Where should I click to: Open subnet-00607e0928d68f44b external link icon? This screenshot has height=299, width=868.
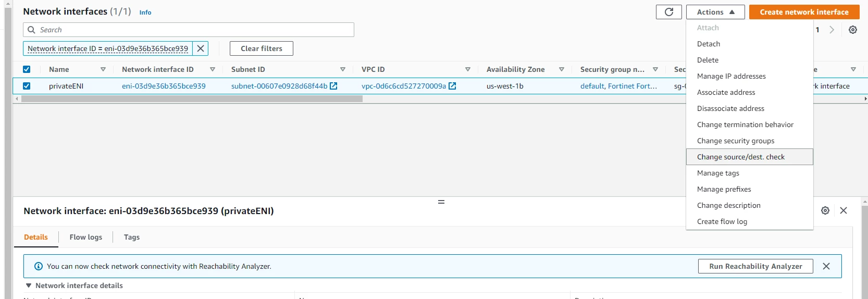click(333, 86)
